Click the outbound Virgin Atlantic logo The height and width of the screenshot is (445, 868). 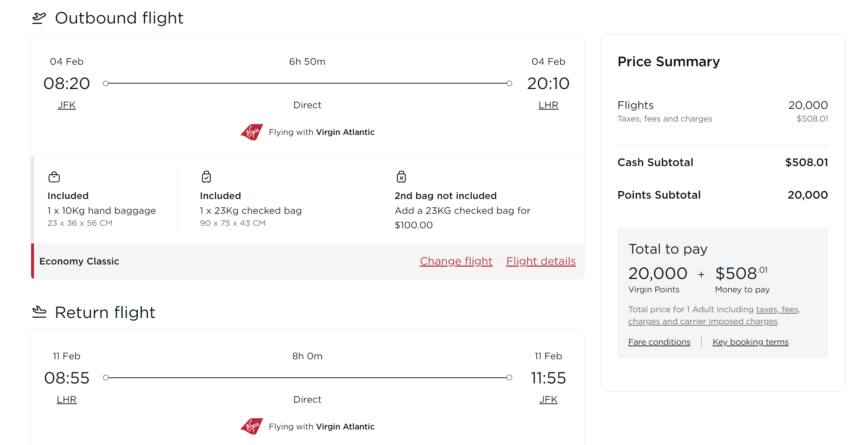[252, 132]
